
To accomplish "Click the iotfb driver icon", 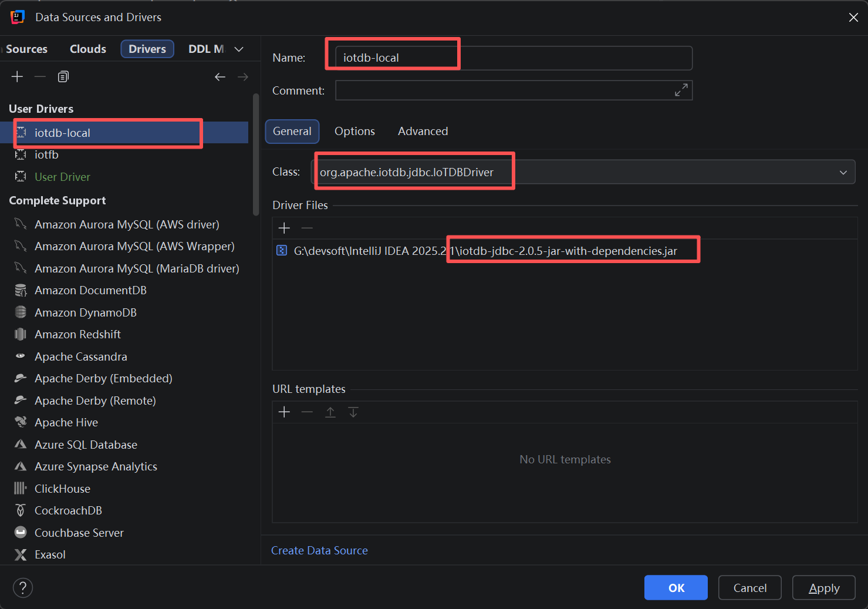I will coord(21,154).
